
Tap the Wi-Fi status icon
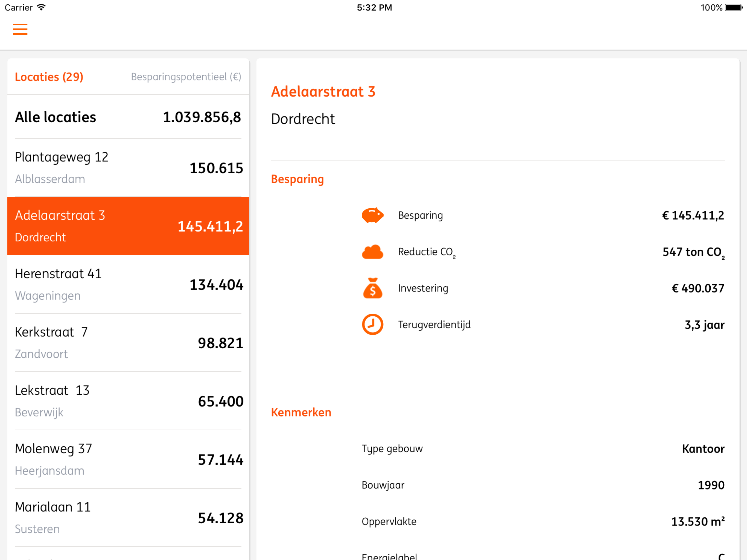coord(42,7)
